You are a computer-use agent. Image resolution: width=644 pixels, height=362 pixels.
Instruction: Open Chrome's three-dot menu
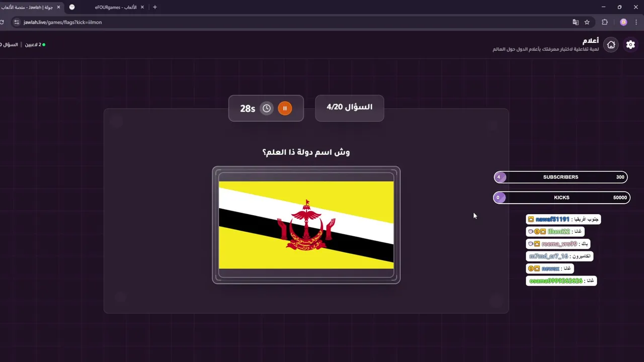637,22
